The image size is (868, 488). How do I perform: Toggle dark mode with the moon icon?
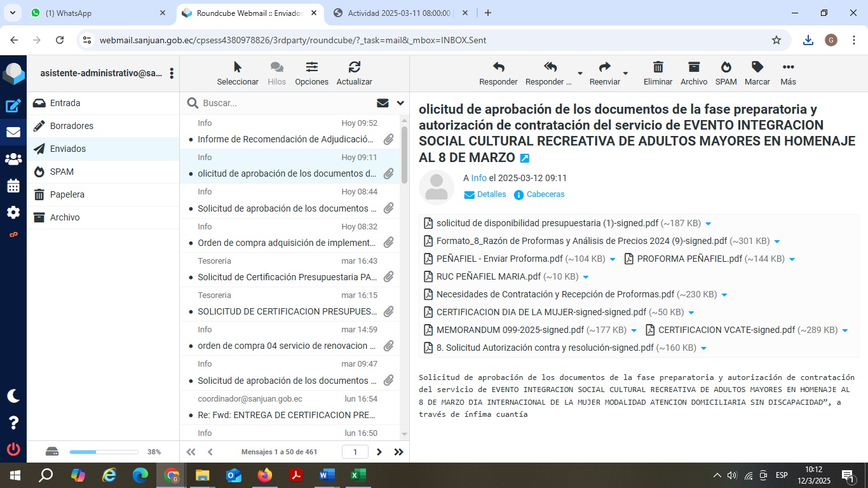coord(13,396)
